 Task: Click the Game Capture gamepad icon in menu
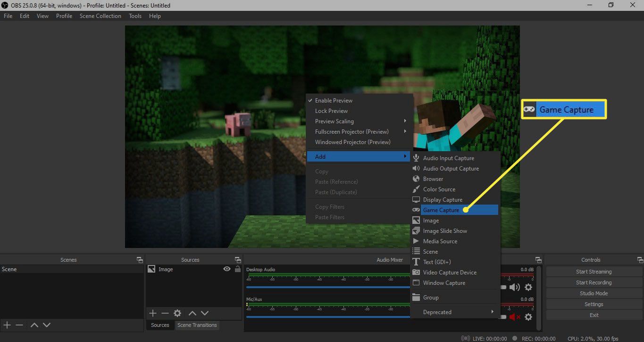coord(416,210)
